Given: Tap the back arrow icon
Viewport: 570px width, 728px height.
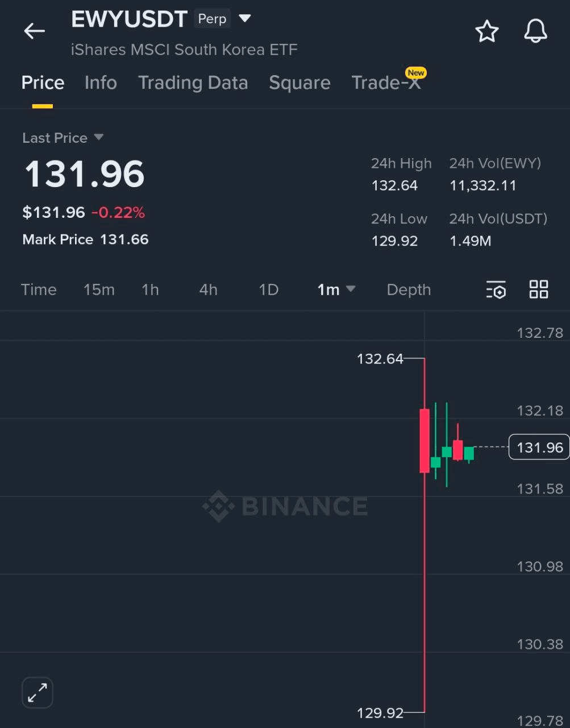Looking at the screenshot, I should pos(34,31).
